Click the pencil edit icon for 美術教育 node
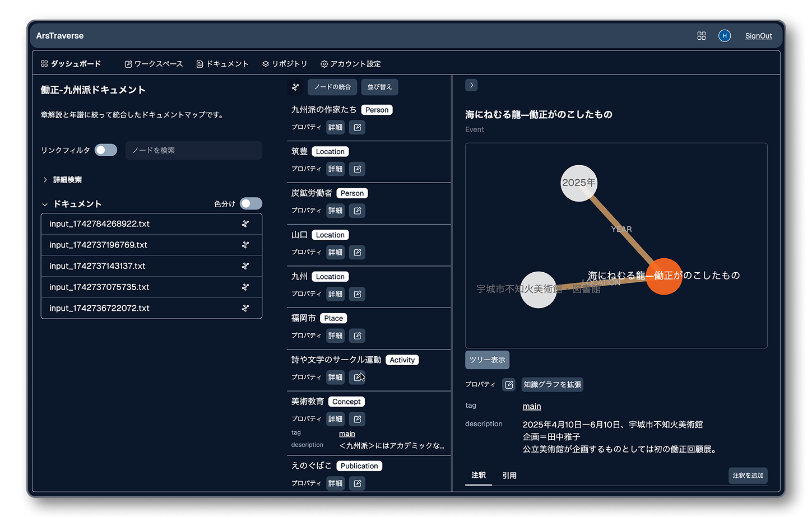The height and width of the screenshot is (517, 812). 357,419
